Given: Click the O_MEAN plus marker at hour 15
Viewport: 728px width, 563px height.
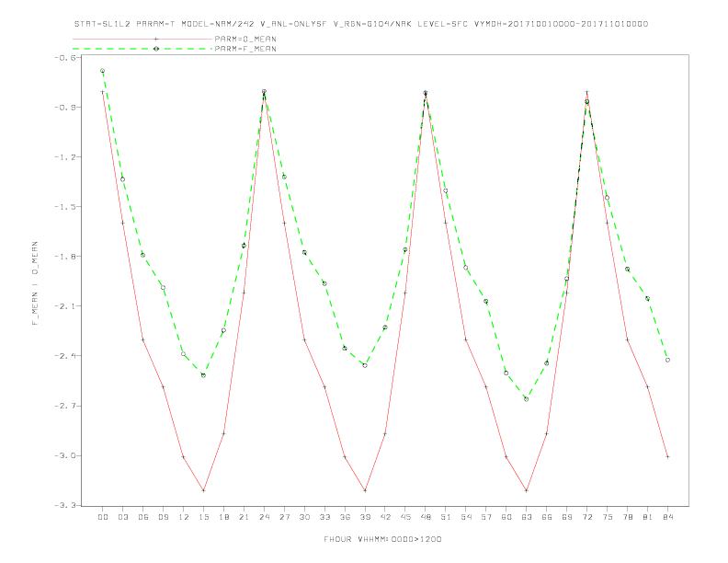Looking at the screenshot, I should 203,490.
